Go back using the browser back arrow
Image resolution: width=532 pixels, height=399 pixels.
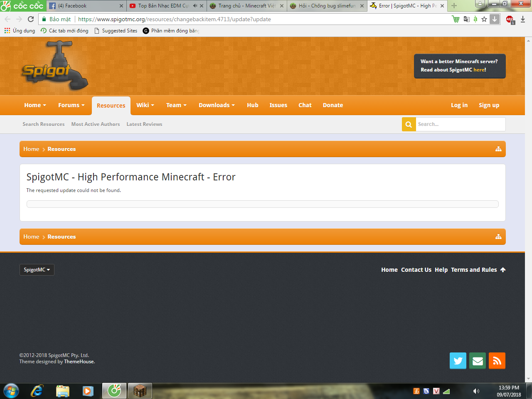[7, 19]
